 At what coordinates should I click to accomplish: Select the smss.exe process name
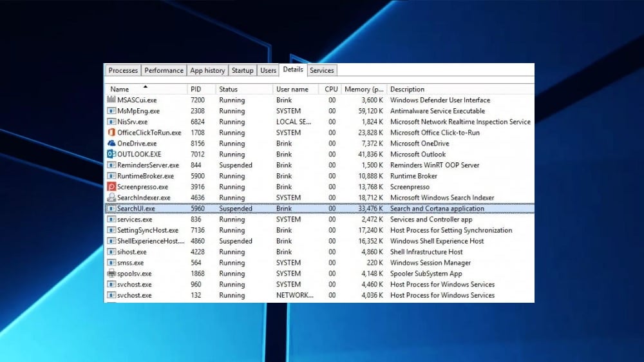click(130, 263)
